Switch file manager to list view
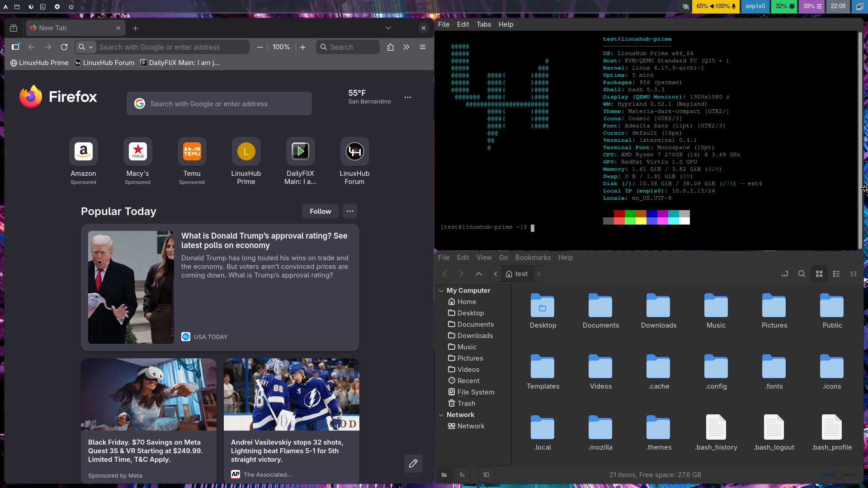 click(x=836, y=274)
